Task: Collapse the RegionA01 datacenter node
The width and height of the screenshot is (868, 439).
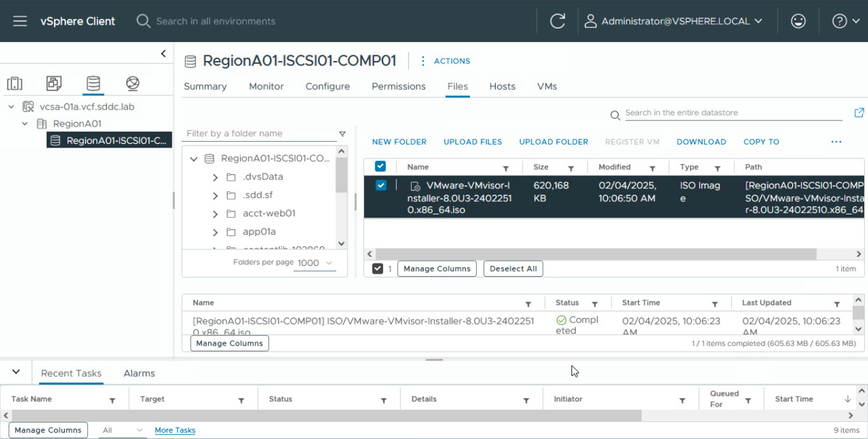Action: [x=25, y=123]
